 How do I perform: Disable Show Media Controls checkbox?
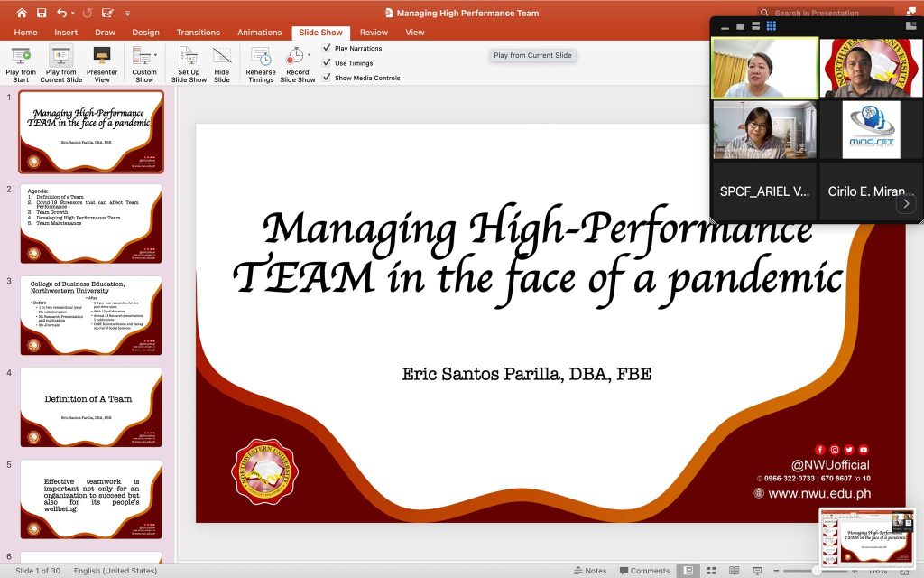point(327,78)
